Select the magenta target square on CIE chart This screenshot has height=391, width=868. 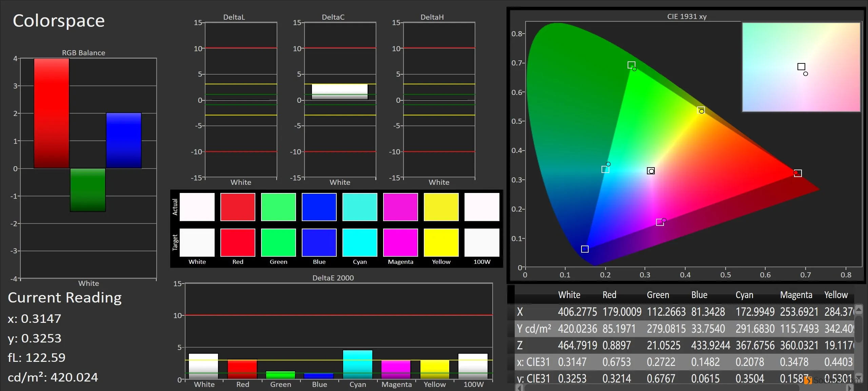click(x=660, y=222)
